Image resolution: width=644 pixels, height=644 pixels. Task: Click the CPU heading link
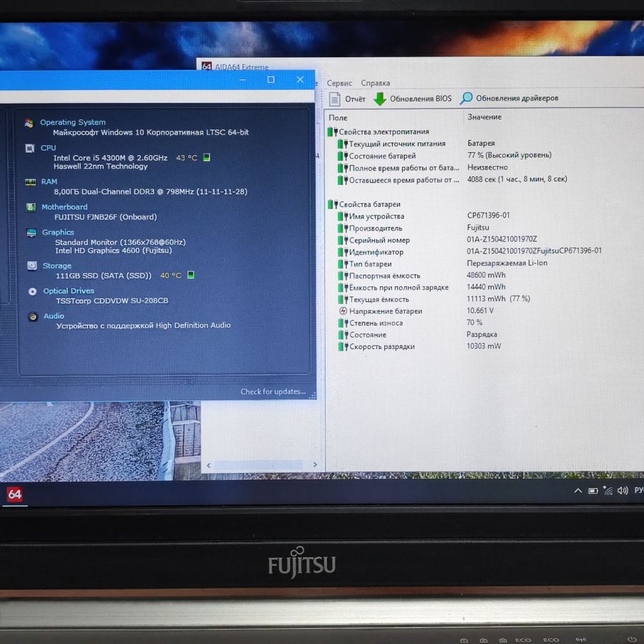coord(48,148)
